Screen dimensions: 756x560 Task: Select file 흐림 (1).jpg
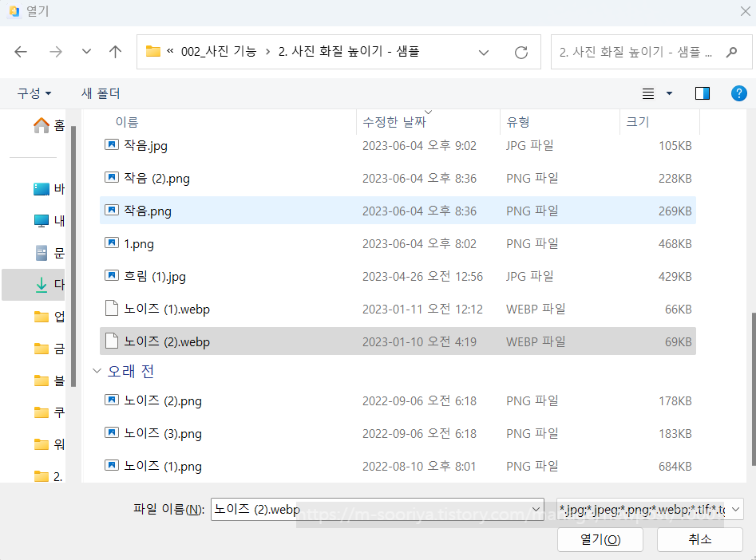pyautogui.click(x=398, y=276)
